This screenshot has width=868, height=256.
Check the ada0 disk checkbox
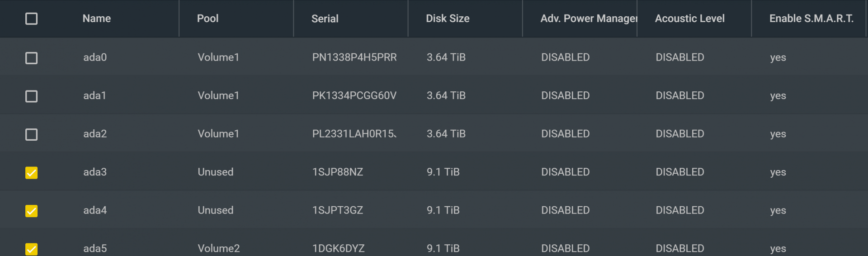pyautogui.click(x=31, y=58)
